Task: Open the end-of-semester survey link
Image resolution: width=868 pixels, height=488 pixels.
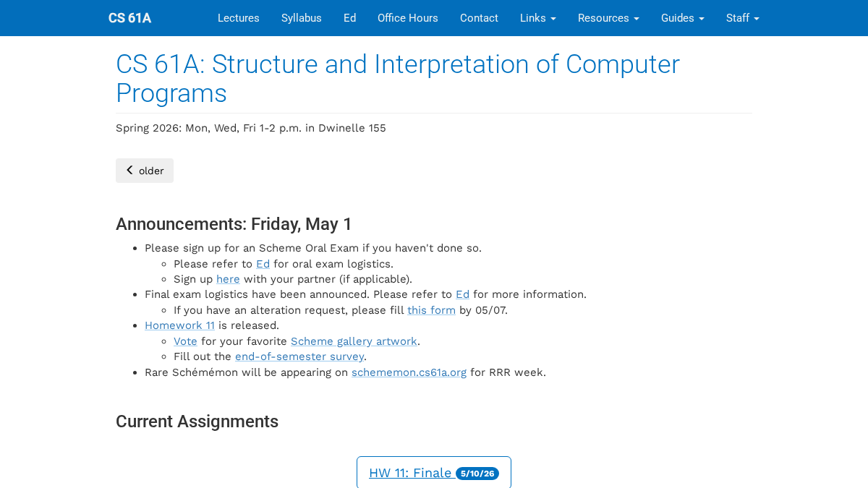Action: pos(299,356)
